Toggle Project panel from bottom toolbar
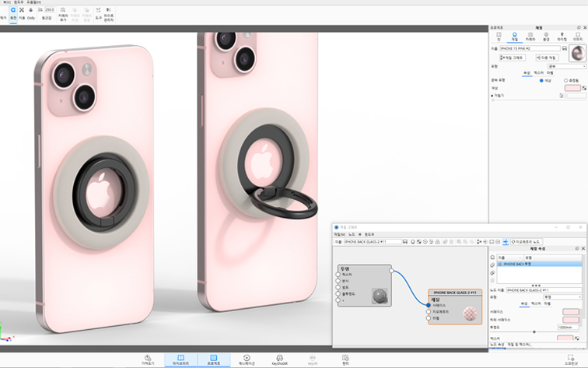The height and width of the screenshot is (368, 588). pyautogui.click(x=214, y=360)
